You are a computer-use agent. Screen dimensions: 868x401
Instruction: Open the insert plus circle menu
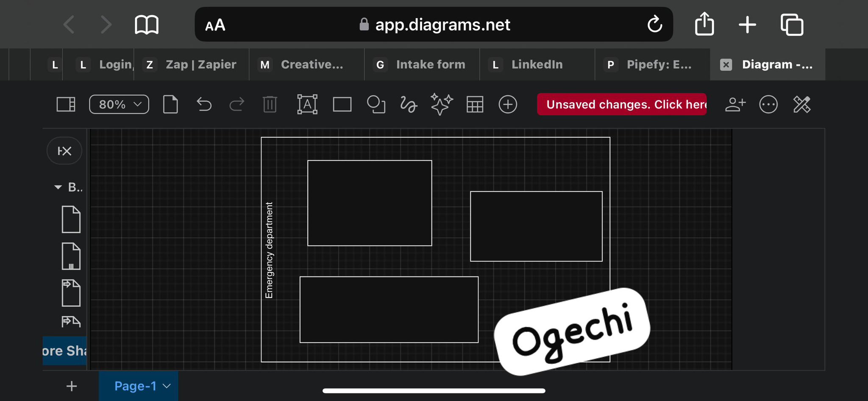(508, 104)
